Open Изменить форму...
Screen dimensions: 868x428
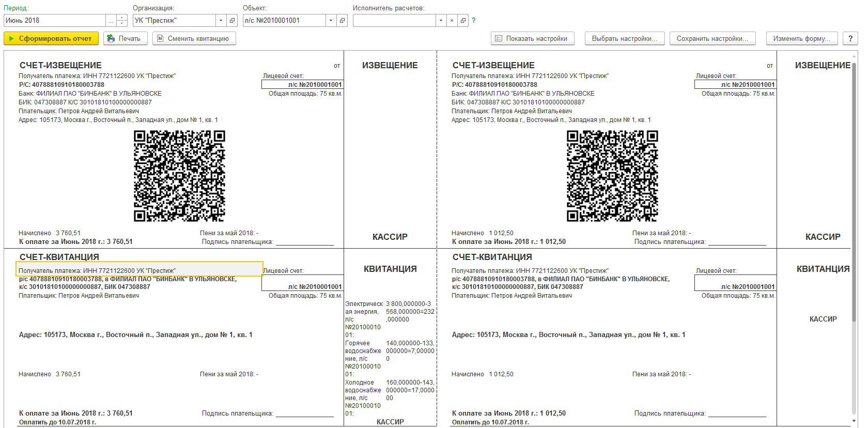[802, 38]
